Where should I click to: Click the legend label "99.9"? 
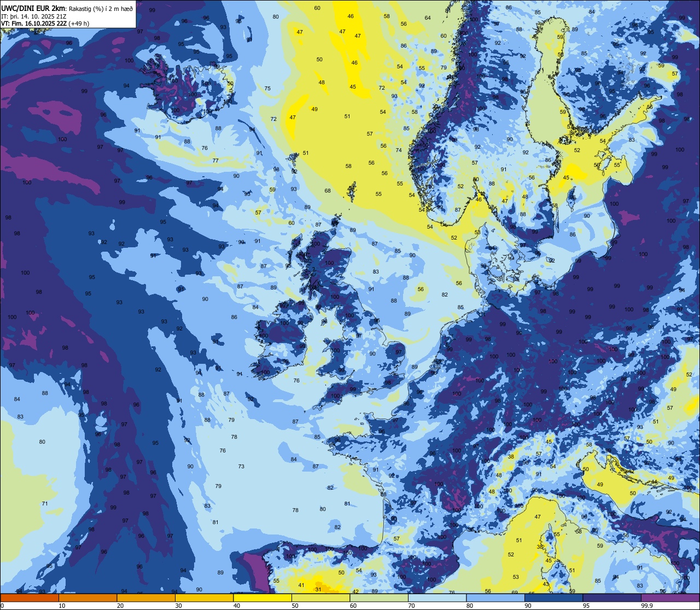tap(647, 606)
